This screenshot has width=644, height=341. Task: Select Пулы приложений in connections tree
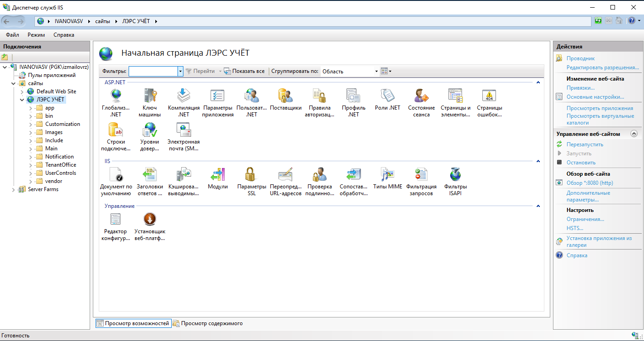(52, 75)
